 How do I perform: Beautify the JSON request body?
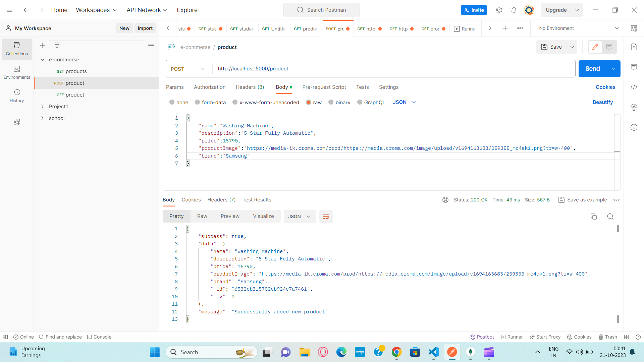tap(602, 102)
